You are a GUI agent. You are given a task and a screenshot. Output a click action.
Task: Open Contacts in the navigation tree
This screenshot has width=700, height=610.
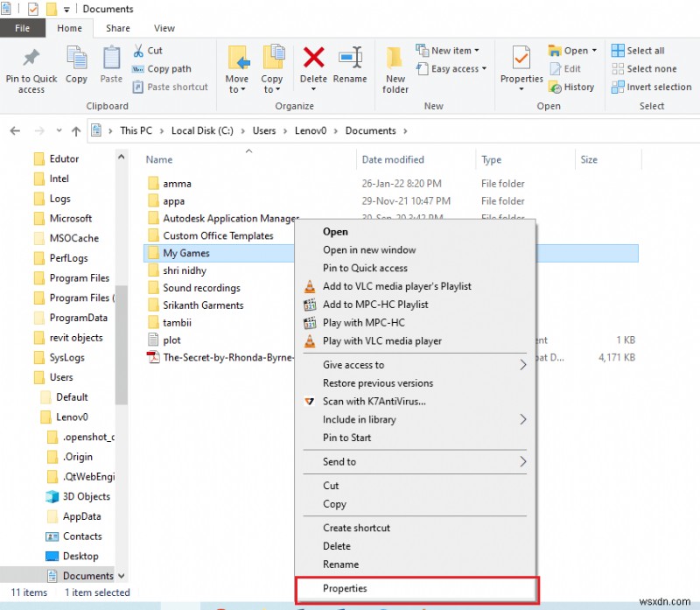coord(82,536)
